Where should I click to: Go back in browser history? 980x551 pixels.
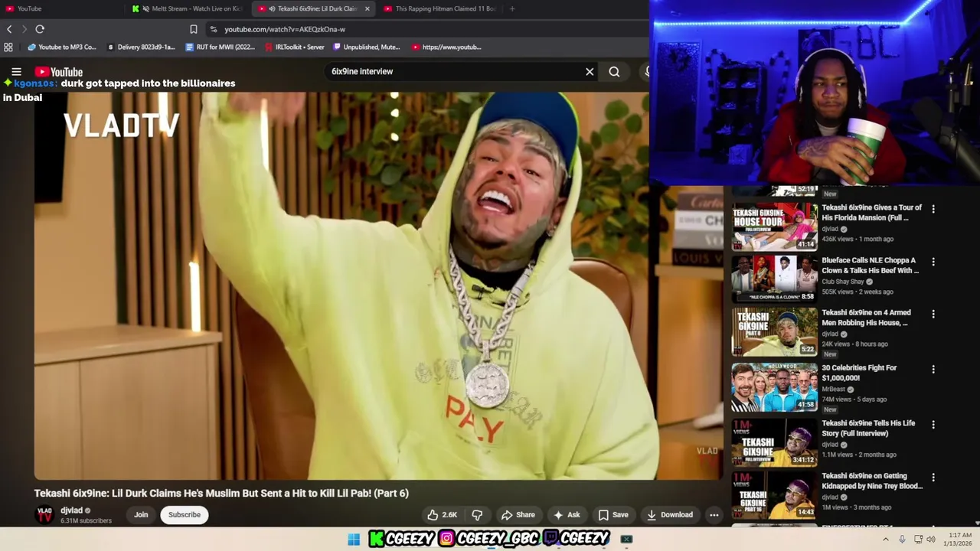click(9, 29)
